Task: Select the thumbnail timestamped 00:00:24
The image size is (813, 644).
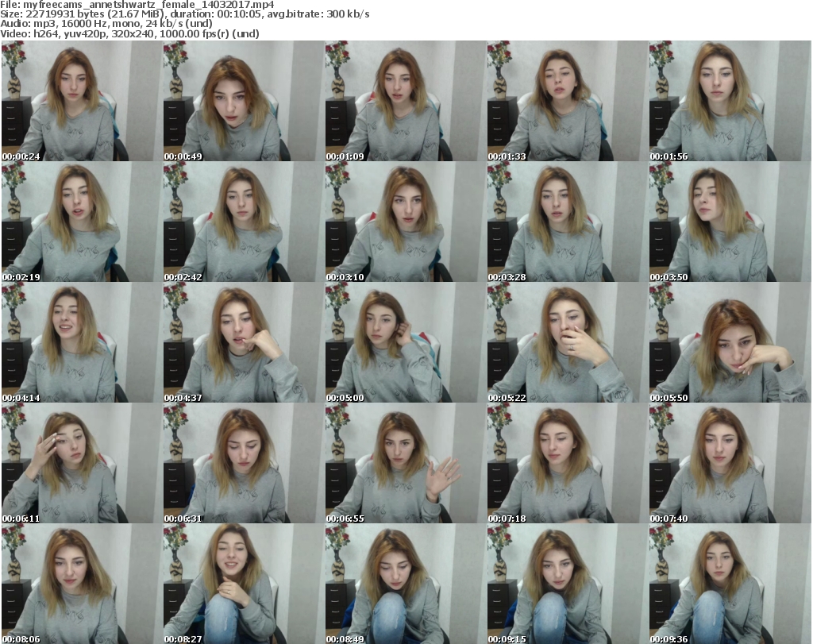Action: click(x=82, y=101)
